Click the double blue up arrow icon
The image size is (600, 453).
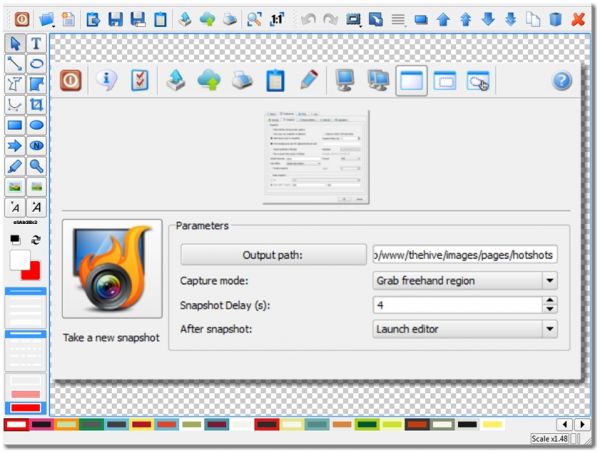point(465,19)
